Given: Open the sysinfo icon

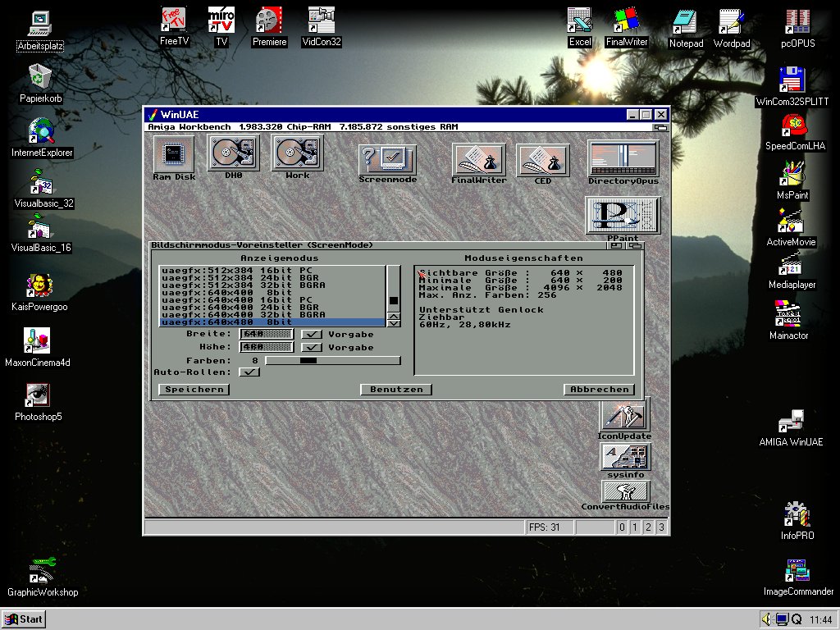Looking at the screenshot, I should (x=624, y=458).
